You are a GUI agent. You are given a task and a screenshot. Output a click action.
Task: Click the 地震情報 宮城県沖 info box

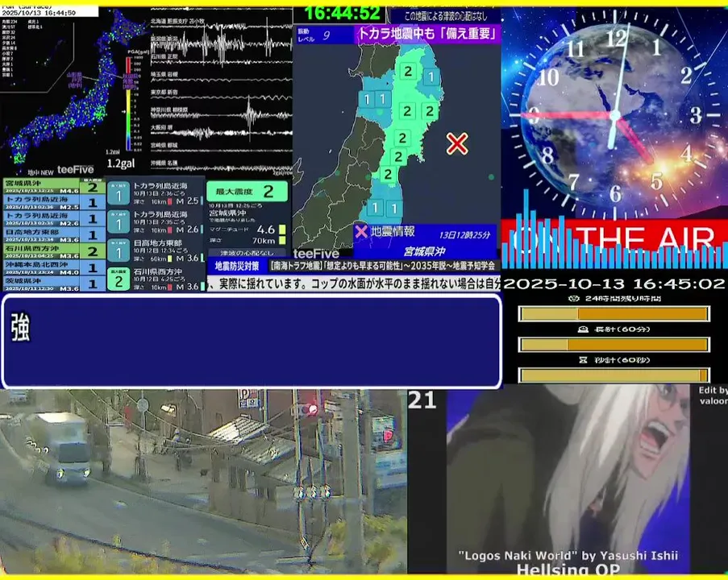(425, 241)
